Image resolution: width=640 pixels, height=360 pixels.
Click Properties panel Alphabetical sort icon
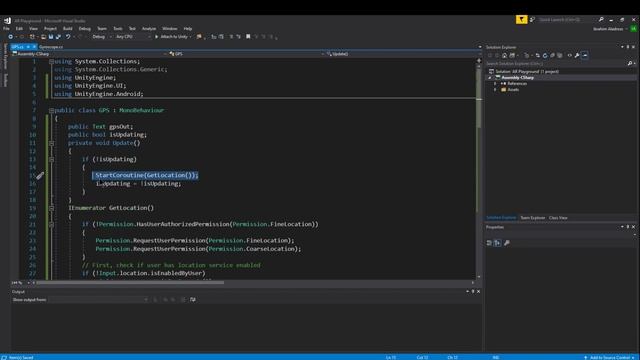coord(498,243)
